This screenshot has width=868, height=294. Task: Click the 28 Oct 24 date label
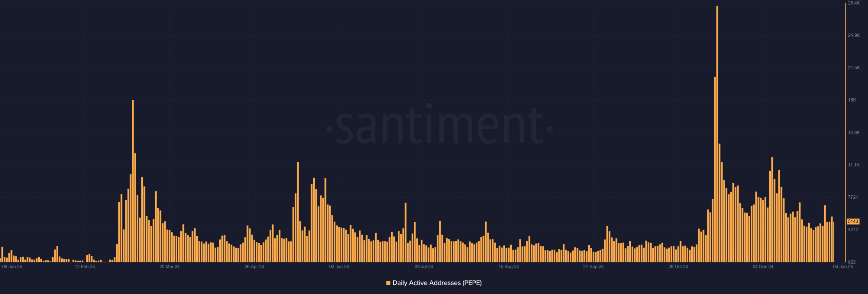click(678, 267)
